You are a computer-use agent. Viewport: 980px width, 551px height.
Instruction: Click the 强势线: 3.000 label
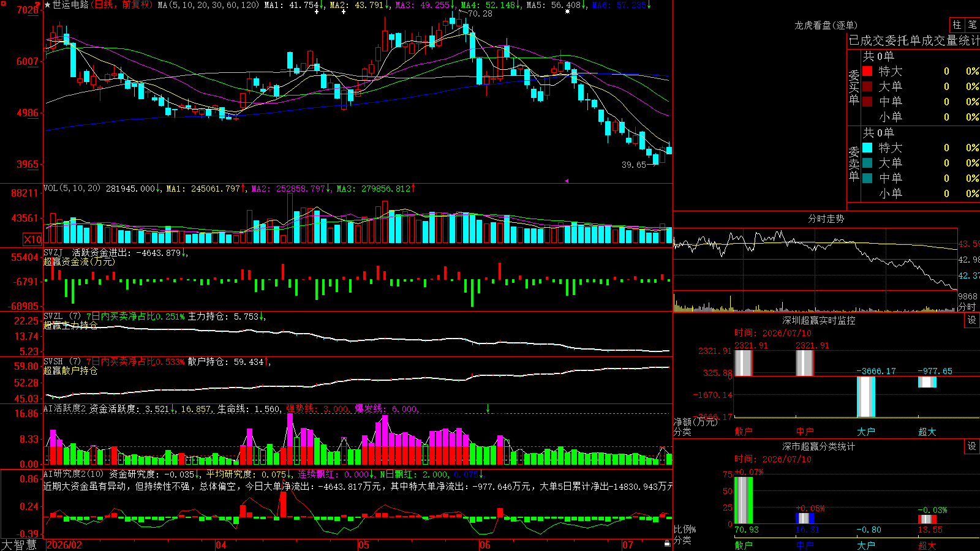click(318, 409)
